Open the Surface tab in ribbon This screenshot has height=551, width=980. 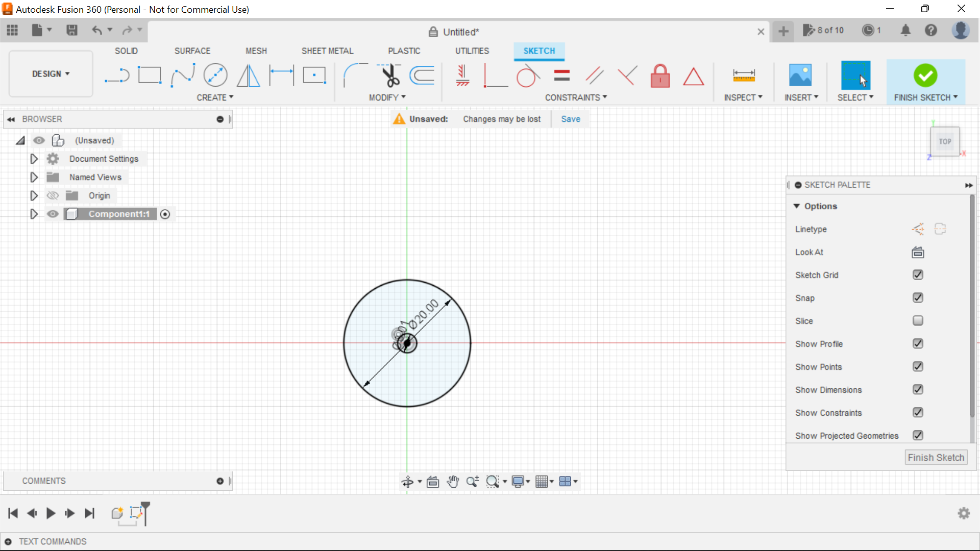tap(192, 51)
